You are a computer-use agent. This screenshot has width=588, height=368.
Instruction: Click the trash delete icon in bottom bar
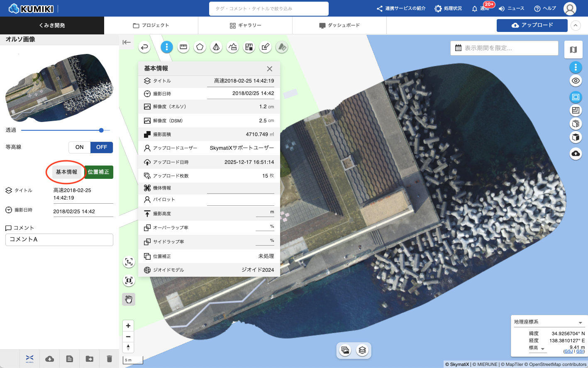(109, 359)
